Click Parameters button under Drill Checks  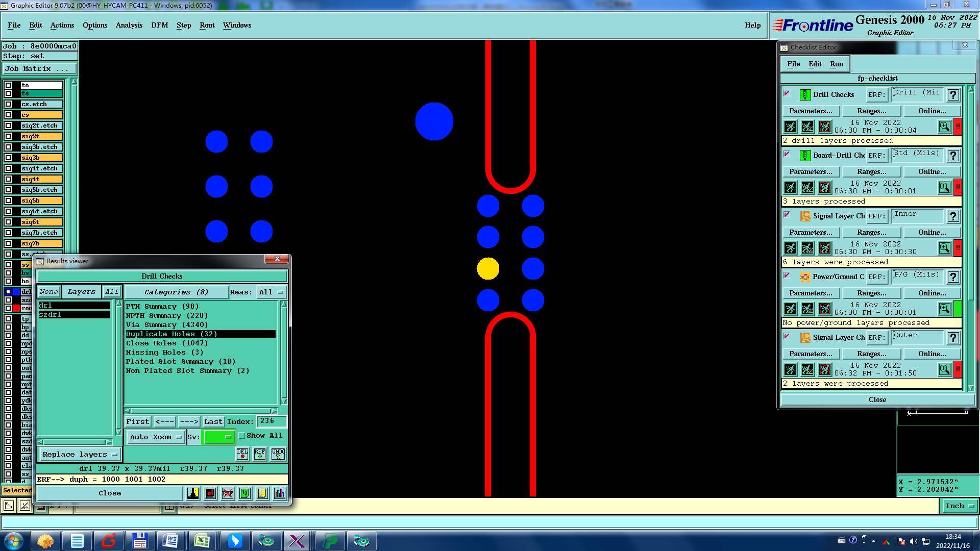tap(810, 111)
